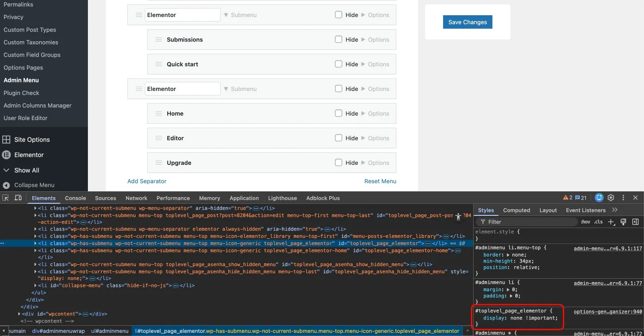Image resolution: width=644 pixels, height=336 pixels.
Task: Toggle the rendering emulations paintbrush icon
Action: [623, 222]
